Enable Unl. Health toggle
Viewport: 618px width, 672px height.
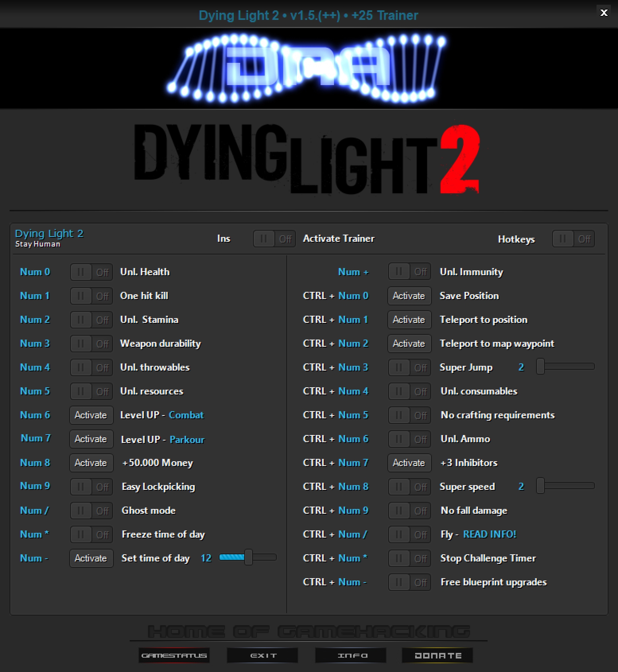pos(91,272)
